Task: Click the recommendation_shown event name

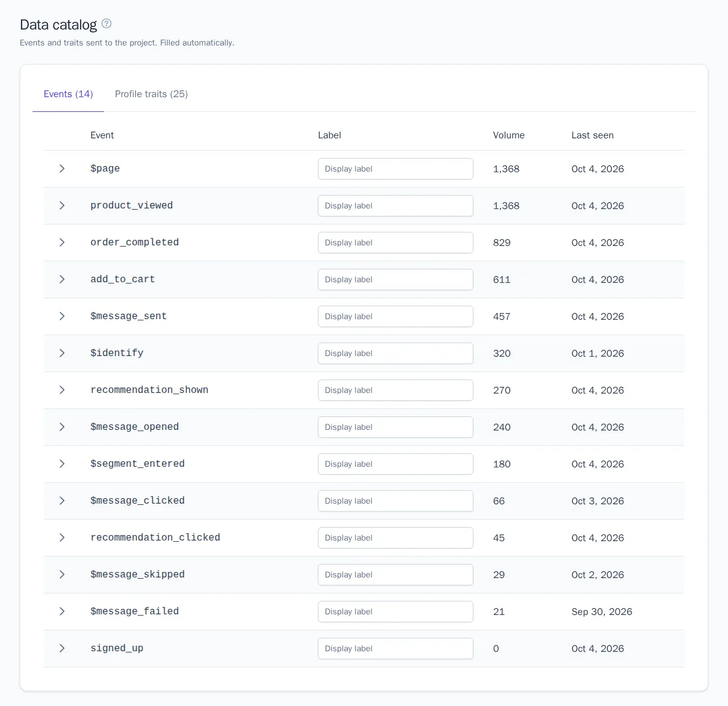Action: [x=149, y=390]
